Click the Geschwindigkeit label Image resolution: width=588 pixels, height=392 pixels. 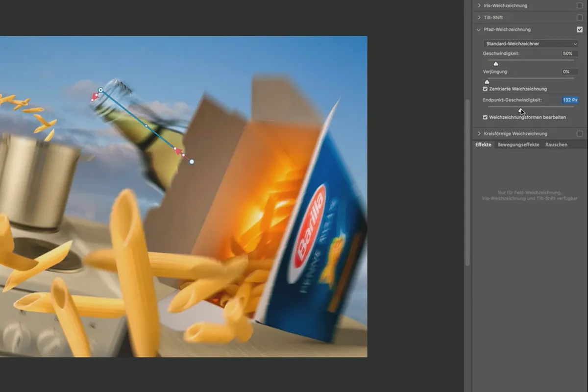point(501,53)
